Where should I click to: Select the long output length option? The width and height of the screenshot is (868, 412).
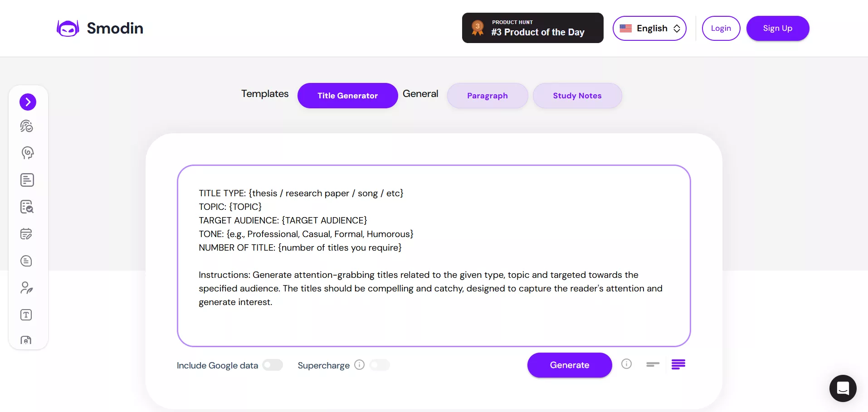click(678, 364)
